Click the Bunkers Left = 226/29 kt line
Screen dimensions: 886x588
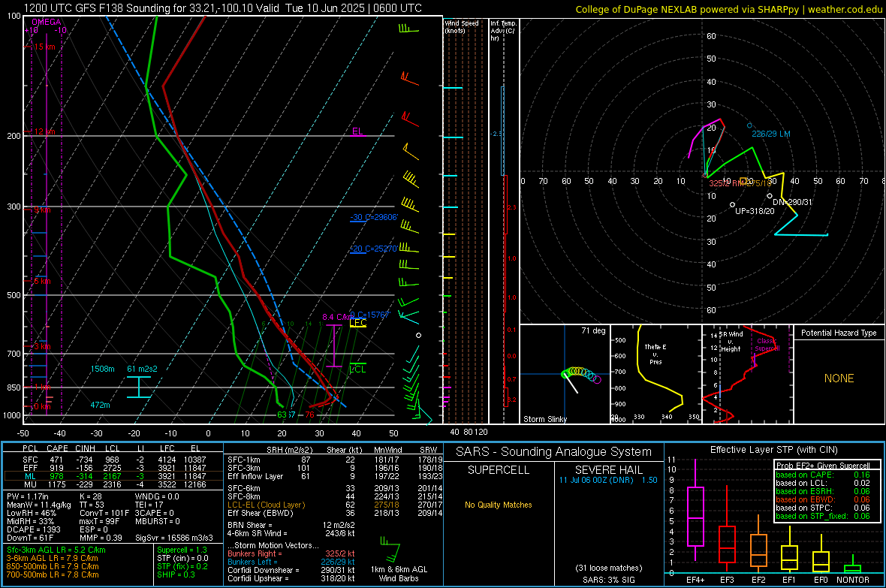coord(291,562)
